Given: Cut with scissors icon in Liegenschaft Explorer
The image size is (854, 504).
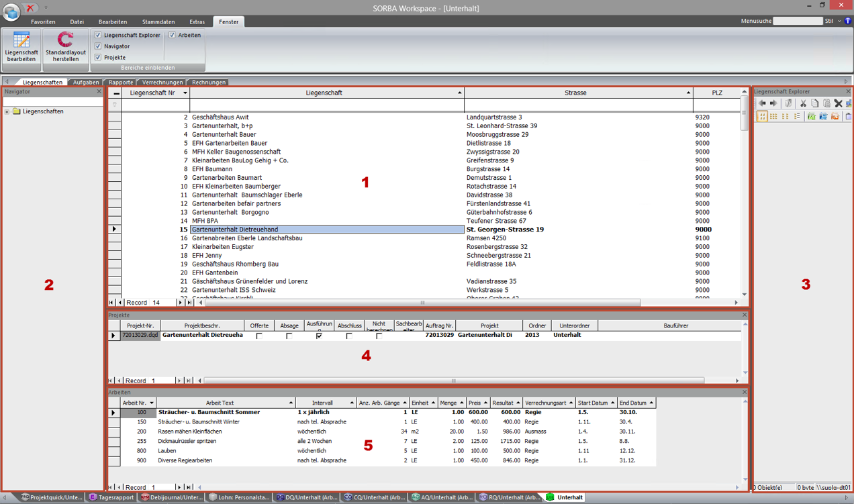Looking at the screenshot, I should [803, 103].
